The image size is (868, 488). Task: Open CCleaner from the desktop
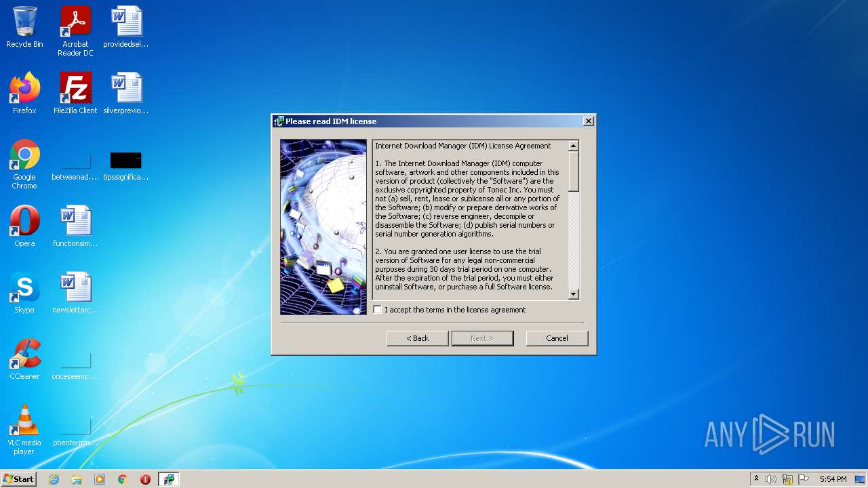click(x=24, y=359)
